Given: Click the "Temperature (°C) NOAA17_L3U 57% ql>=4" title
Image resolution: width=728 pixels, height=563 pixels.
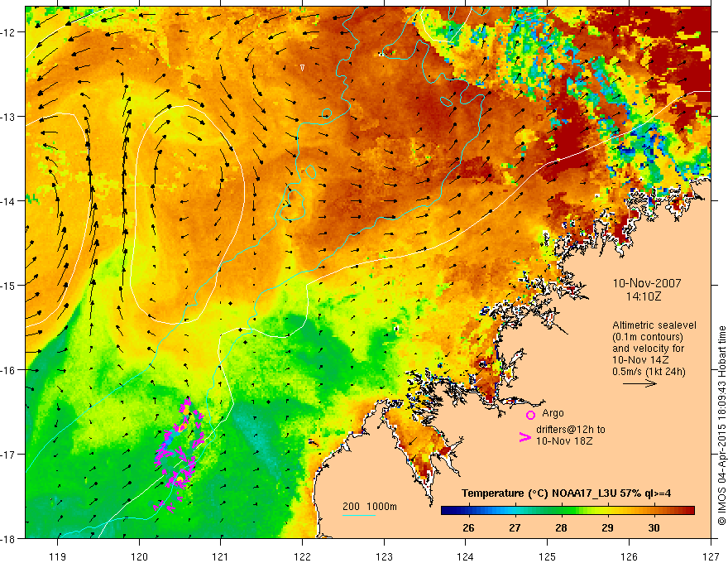Looking at the screenshot, I should [x=566, y=493].
